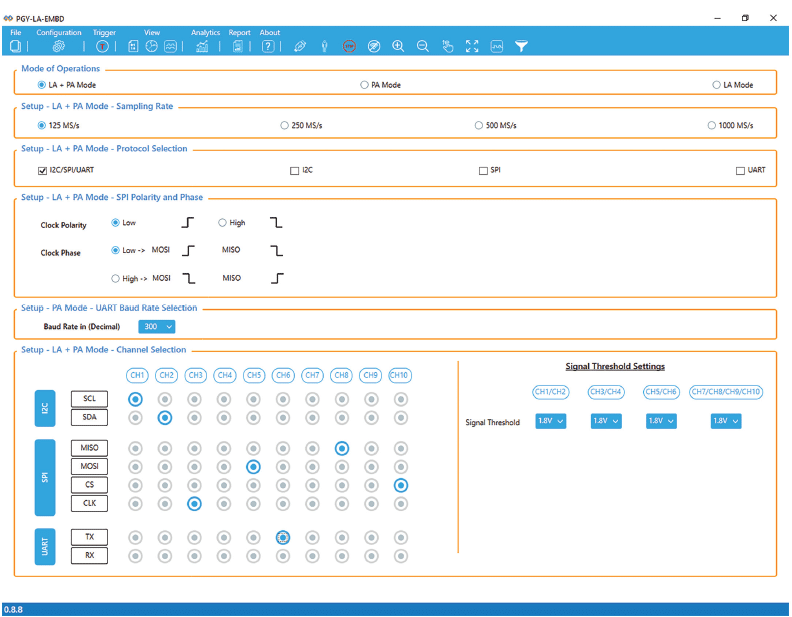Open the Configuration gear icon

(59, 46)
